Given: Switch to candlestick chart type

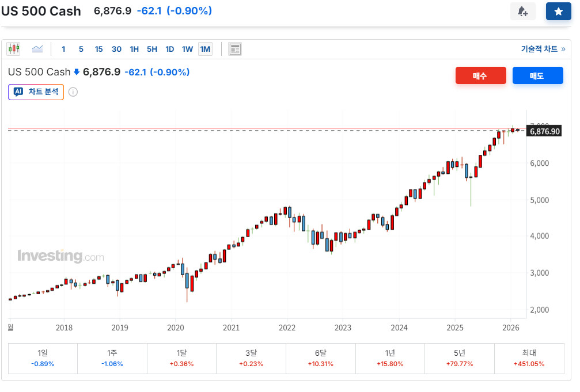Looking at the screenshot, I should pyautogui.click(x=13, y=49).
